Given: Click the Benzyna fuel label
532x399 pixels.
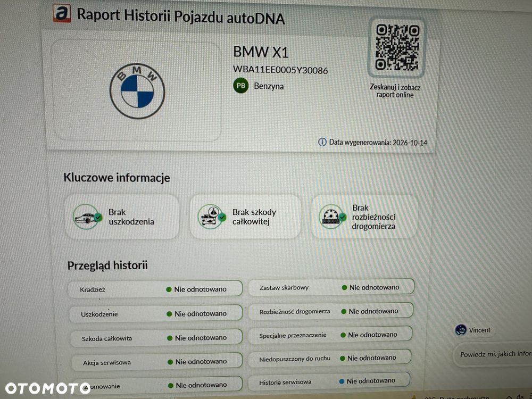Looking at the screenshot, I should (269, 86).
